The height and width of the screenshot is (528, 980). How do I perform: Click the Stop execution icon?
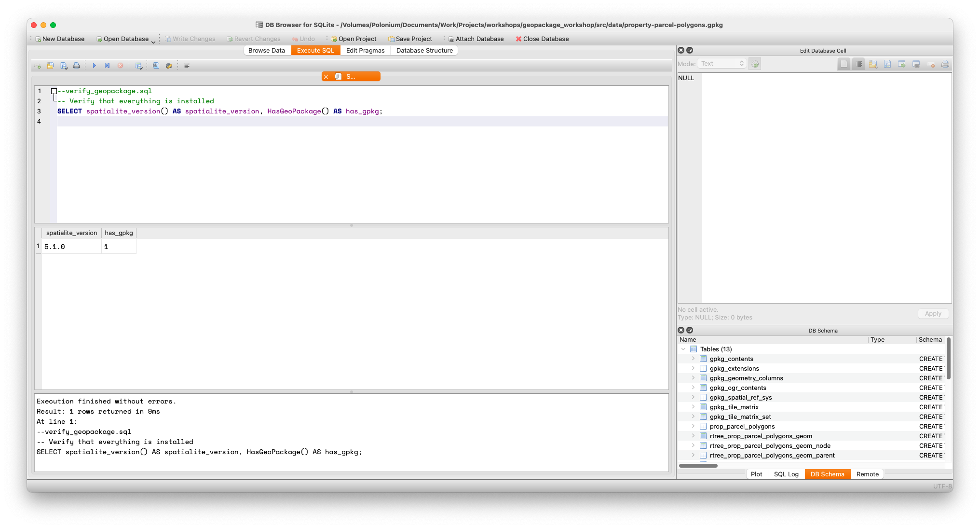point(121,65)
